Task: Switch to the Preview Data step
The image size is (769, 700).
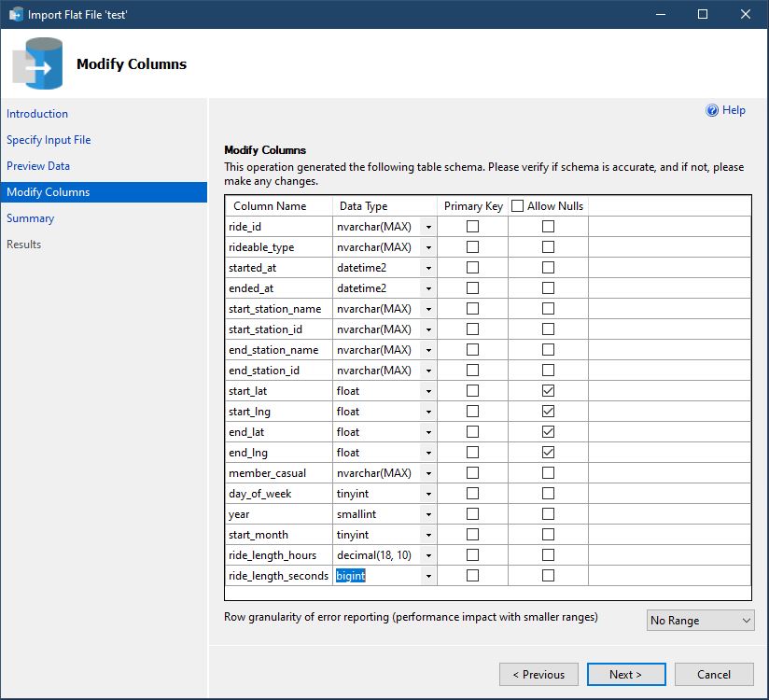Action: (38, 166)
